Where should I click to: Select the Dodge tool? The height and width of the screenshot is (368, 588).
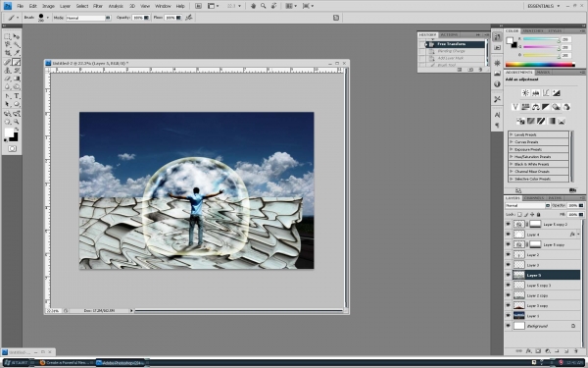click(x=16, y=86)
